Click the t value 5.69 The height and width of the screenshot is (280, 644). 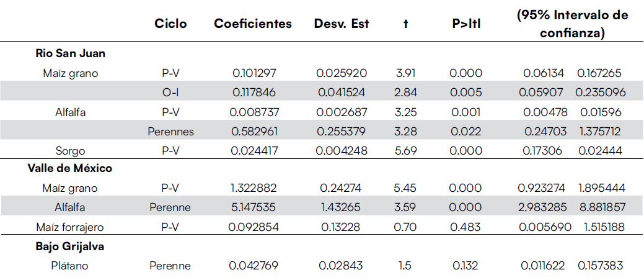[406, 150]
